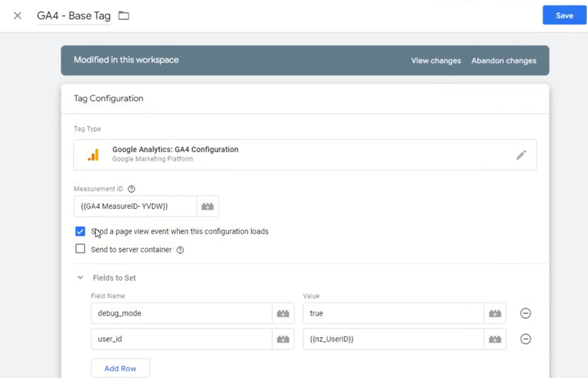Remove the user_id row
Image resolution: width=588 pixels, height=378 pixels.
point(525,339)
